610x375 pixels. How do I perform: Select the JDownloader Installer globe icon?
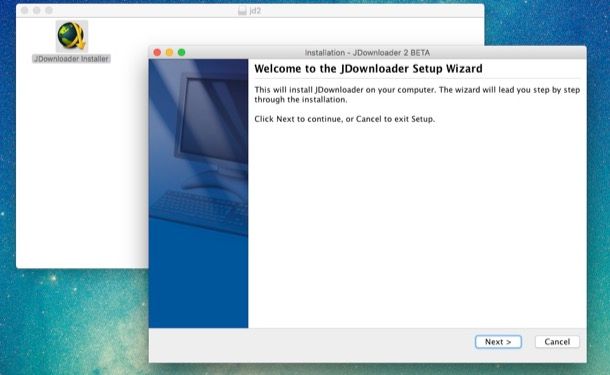click(72, 36)
